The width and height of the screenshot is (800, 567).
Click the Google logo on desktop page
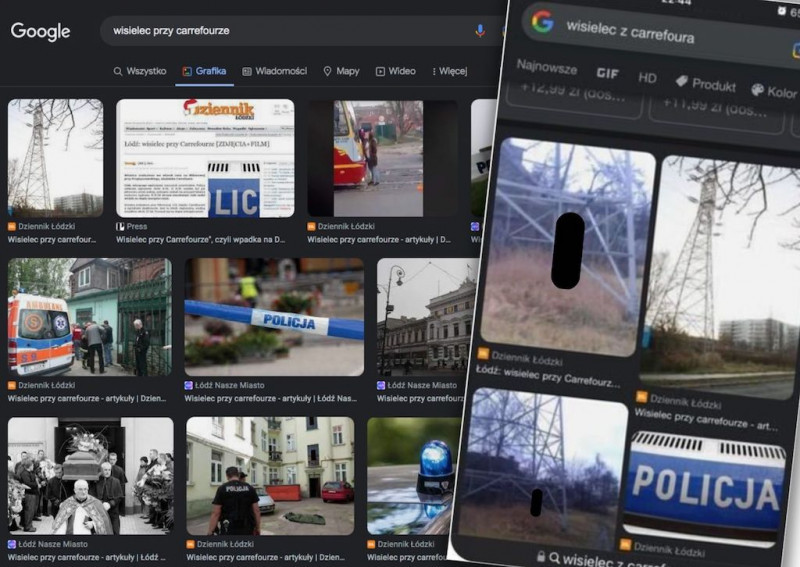point(40,31)
